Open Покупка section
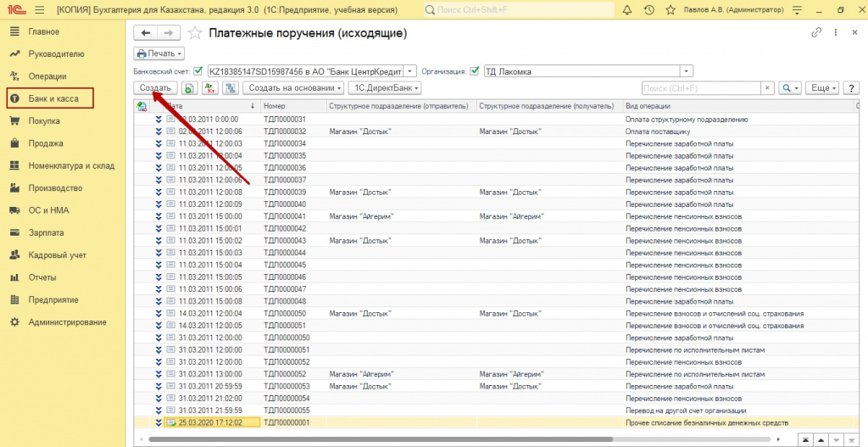This screenshot has height=447, width=868. [x=44, y=120]
